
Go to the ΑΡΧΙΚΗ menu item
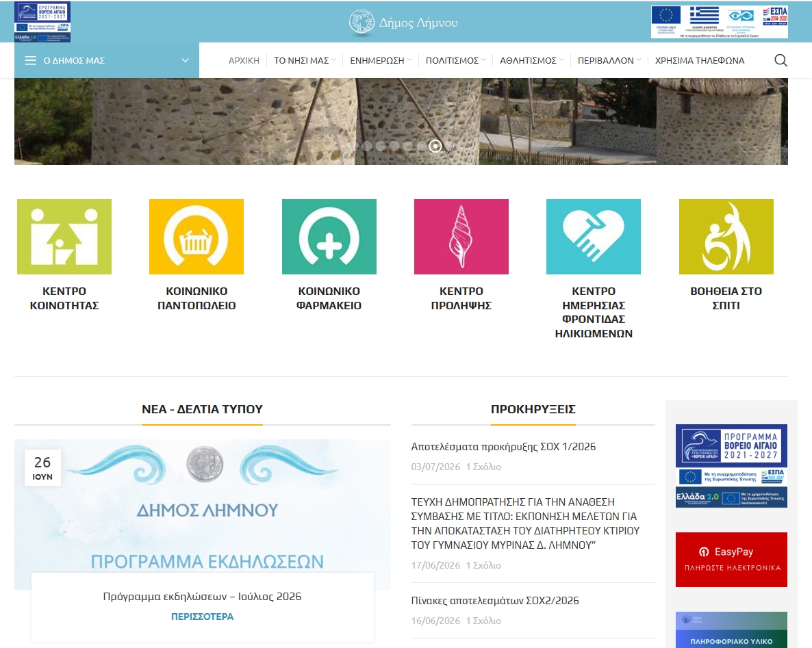[x=244, y=60]
